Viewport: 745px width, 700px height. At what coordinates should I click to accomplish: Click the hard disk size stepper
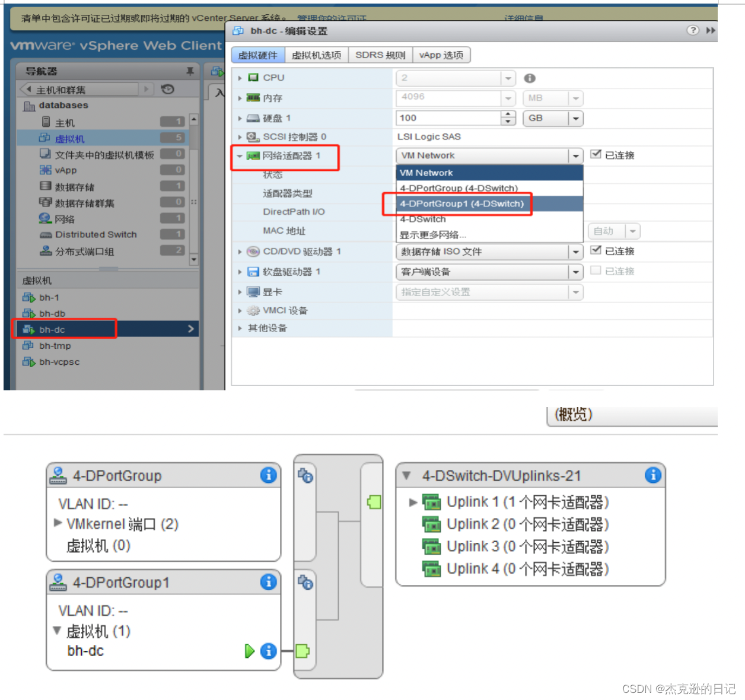[x=508, y=118]
